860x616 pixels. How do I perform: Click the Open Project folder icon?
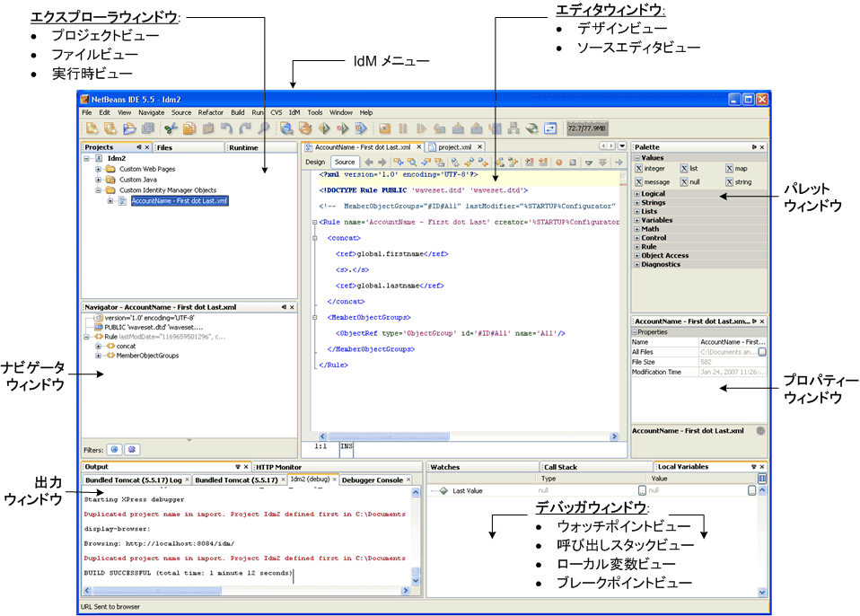(129, 129)
